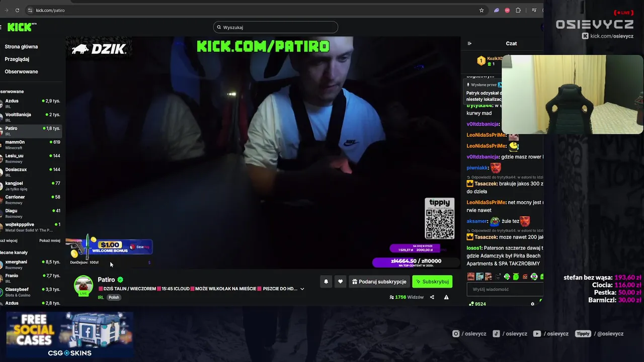
Task: Open VooltBanicja channel in sidebar
Action: pyautogui.click(x=30, y=117)
